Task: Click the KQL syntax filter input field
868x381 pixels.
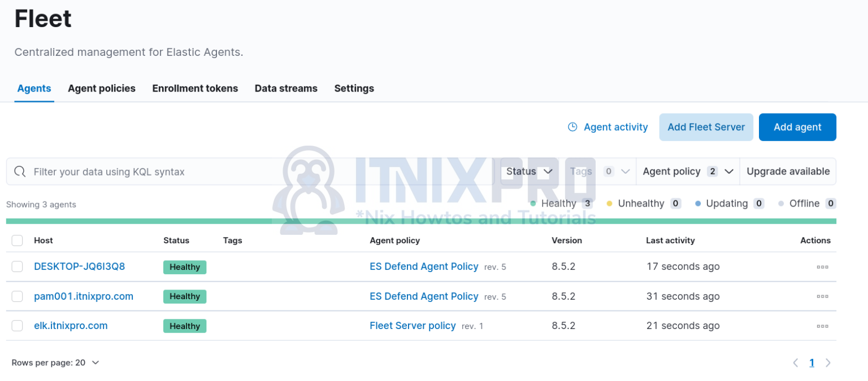Action: (x=226, y=171)
